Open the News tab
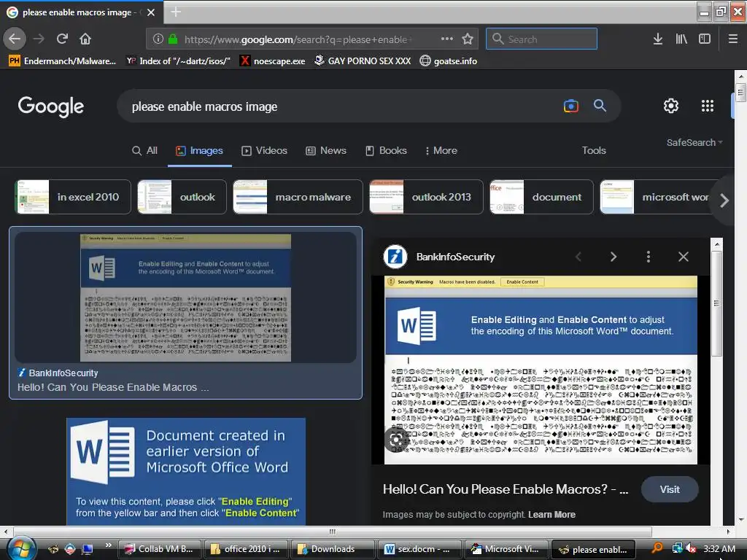The image size is (747, 560). [x=326, y=150]
